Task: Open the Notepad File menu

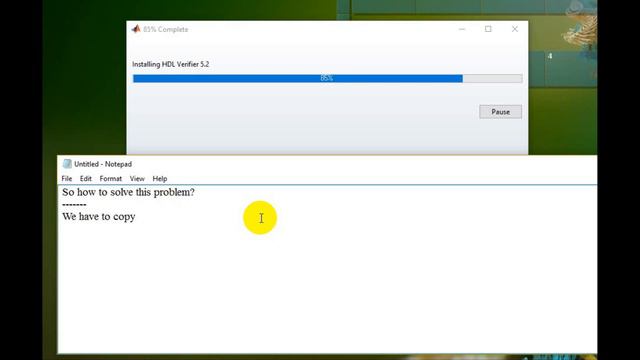Action: [x=67, y=179]
